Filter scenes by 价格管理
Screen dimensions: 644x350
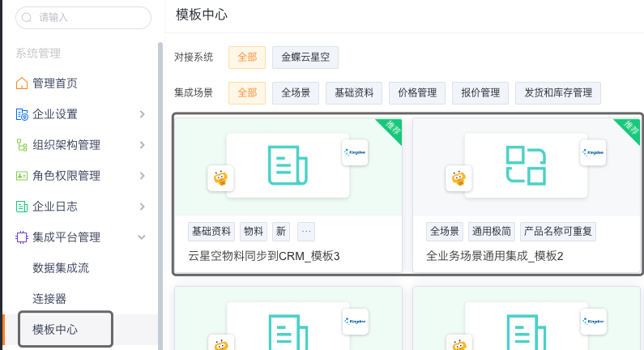[x=417, y=93]
